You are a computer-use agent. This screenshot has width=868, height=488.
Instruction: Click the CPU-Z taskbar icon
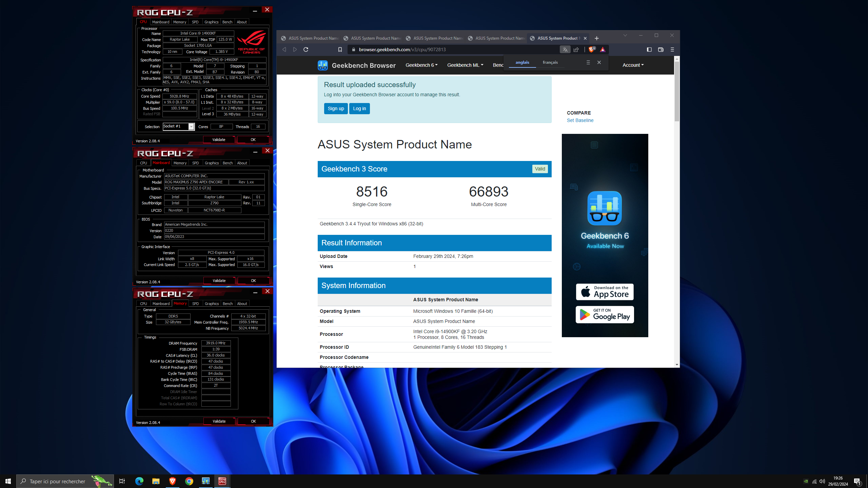222,481
